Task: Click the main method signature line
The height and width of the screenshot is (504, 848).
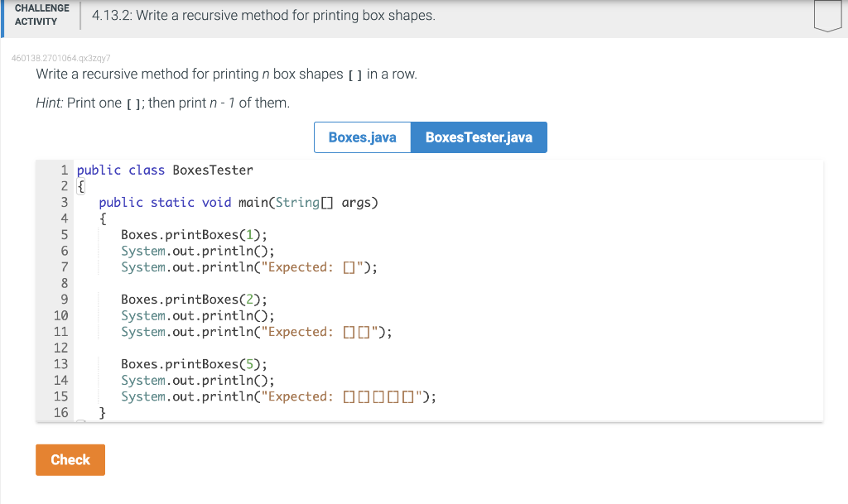Action: coord(238,202)
